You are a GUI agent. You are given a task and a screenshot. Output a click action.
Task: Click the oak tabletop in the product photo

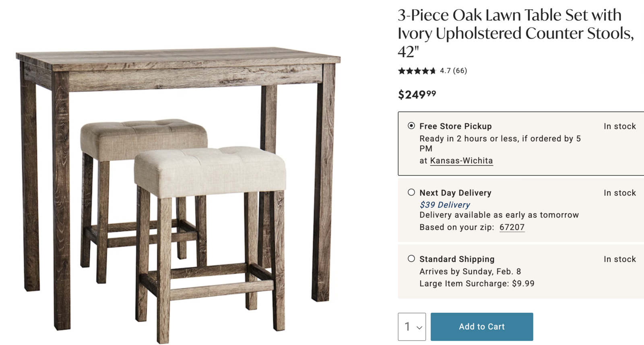tap(177, 59)
